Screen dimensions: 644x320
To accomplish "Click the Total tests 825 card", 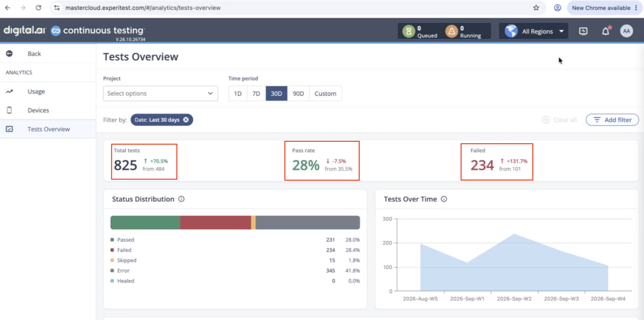I will click(x=144, y=161).
